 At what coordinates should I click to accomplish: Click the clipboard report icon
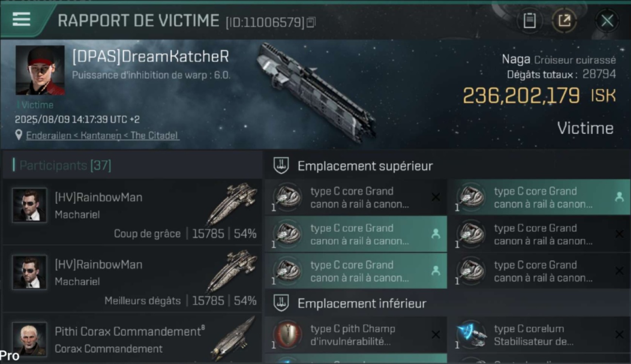click(x=530, y=20)
